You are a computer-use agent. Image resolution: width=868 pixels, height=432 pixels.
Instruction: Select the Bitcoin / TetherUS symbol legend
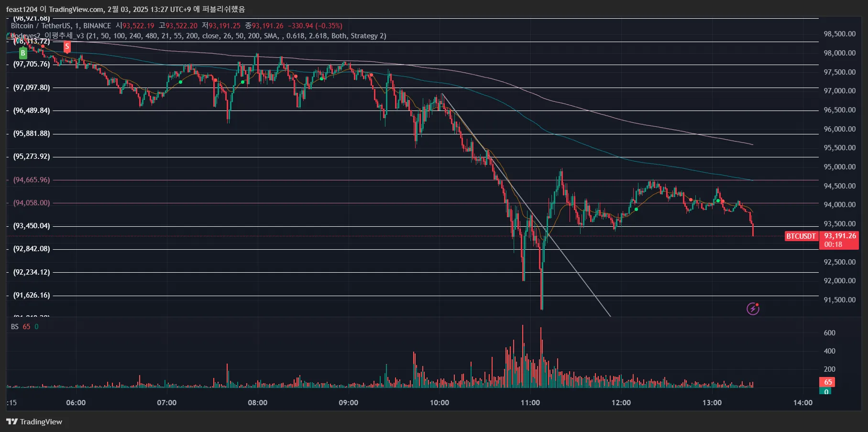coord(61,26)
